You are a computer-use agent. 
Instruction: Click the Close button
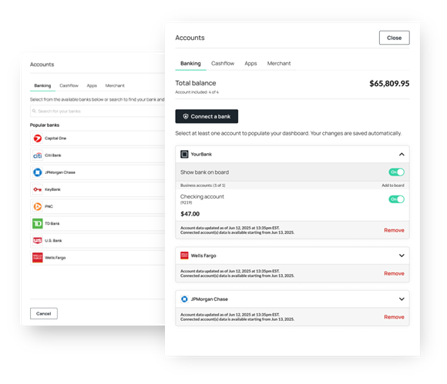tap(394, 38)
